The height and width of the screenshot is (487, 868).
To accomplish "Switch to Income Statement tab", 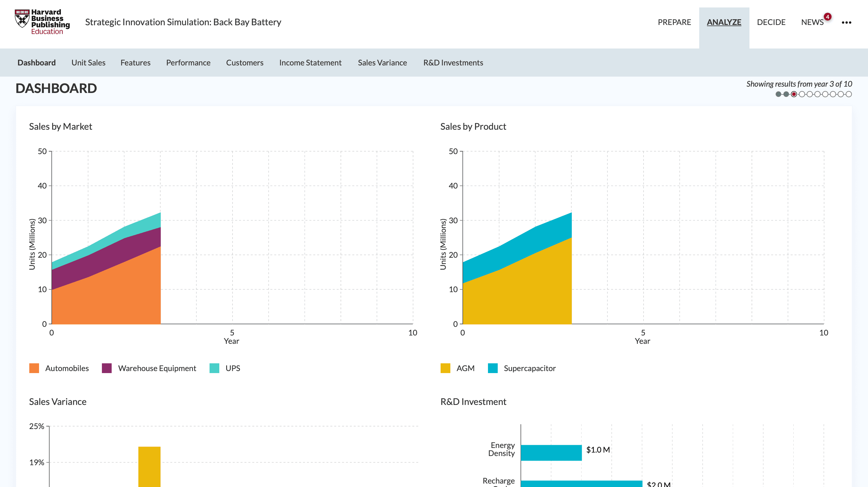I will coord(310,63).
